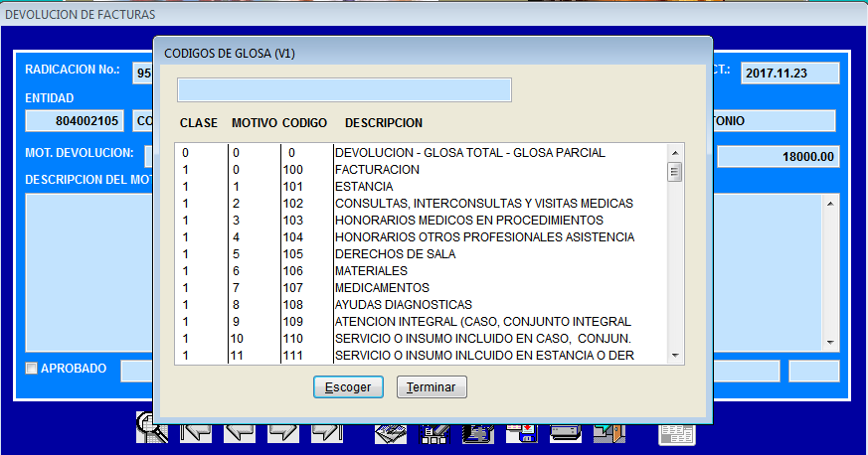Screen dimensions: 868x455
Task: Click the description text area in Devolucion window
Action: pos(89,272)
